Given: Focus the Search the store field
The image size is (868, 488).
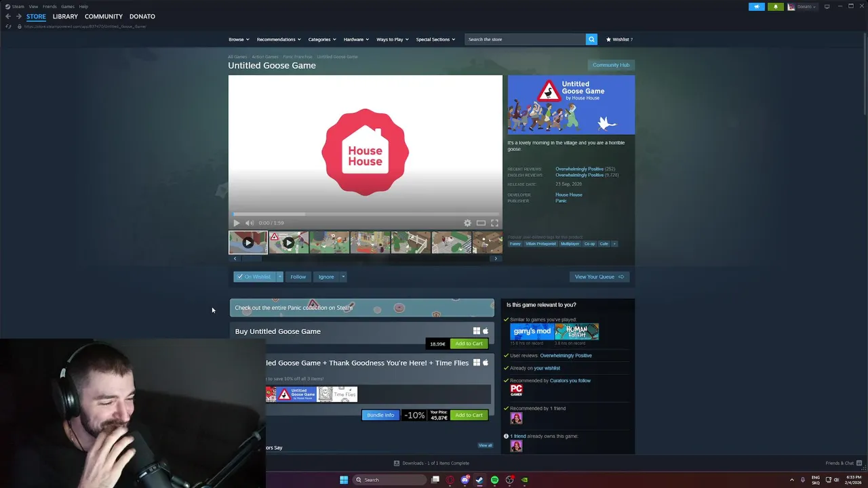Looking at the screenshot, I should [x=525, y=39].
